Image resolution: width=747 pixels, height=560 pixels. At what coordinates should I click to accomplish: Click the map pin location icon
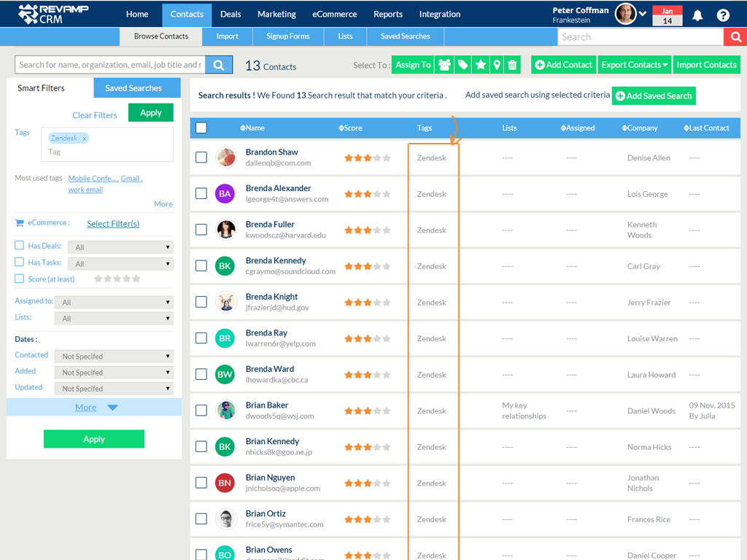pyautogui.click(x=497, y=65)
